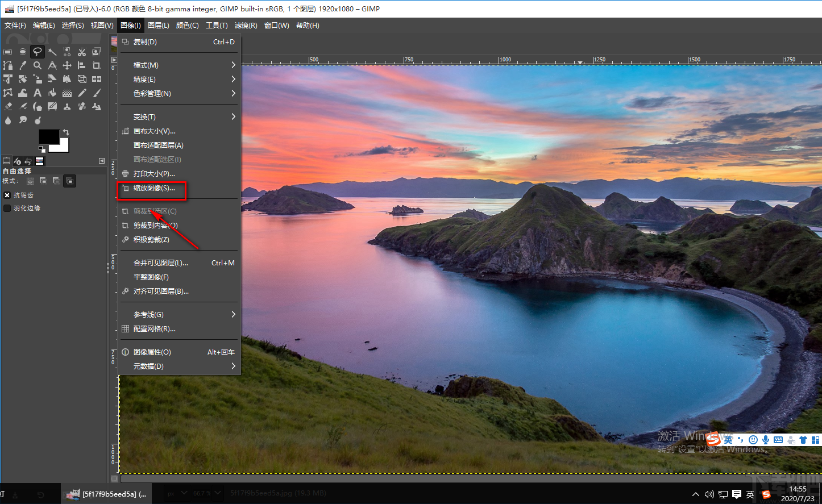Viewport: 822px width, 504px height.
Task: Pick the Zoom magnifier tool
Action: 38,65
